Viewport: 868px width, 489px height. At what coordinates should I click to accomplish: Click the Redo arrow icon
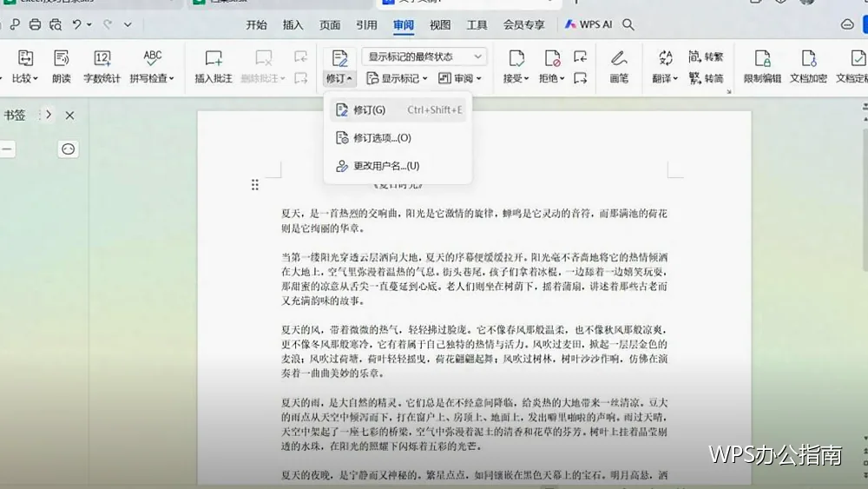pyautogui.click(x=108, y=24)
